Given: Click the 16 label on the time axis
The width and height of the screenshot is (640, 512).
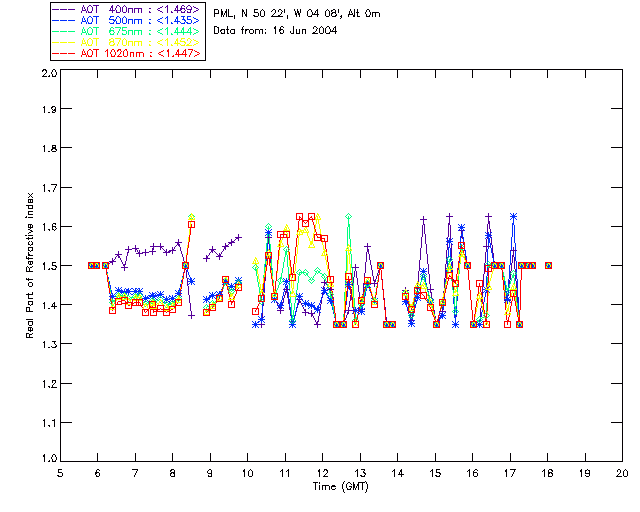Looking at the screenshot, I should 472,473.
